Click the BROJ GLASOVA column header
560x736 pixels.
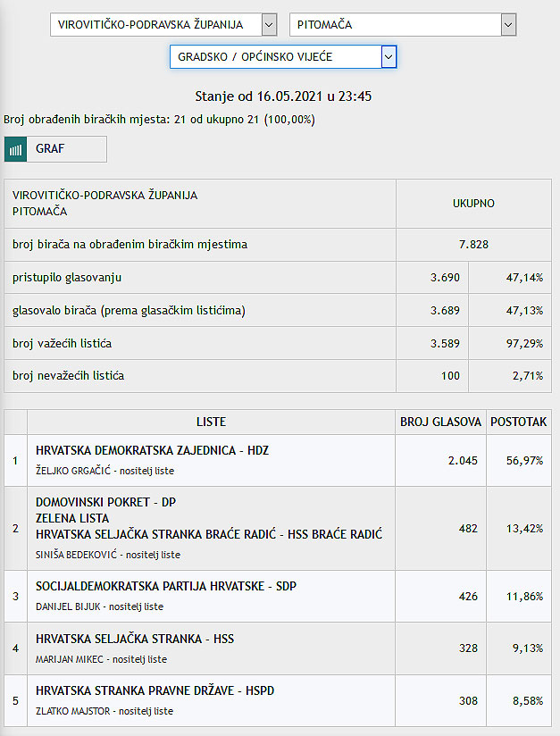(440, 422)
